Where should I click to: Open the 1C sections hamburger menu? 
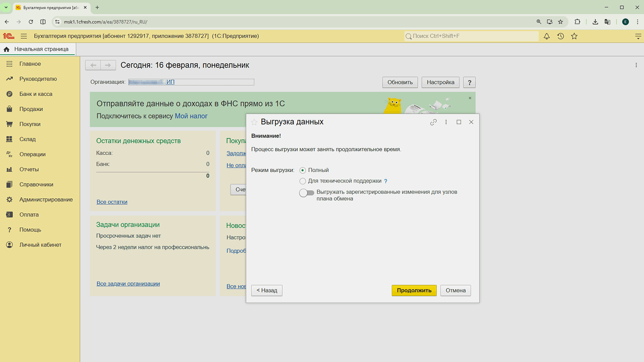[x=24, y=36]
